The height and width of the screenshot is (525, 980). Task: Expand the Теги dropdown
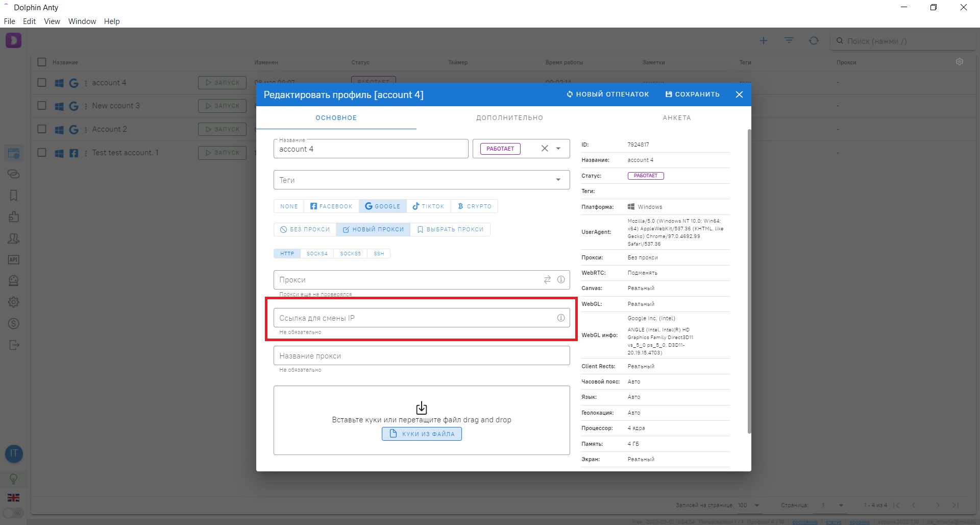pos(558,180)
